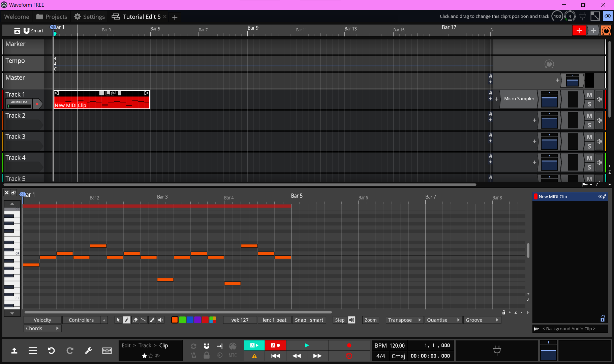Solo Track 2 with S button

point(589,125)
